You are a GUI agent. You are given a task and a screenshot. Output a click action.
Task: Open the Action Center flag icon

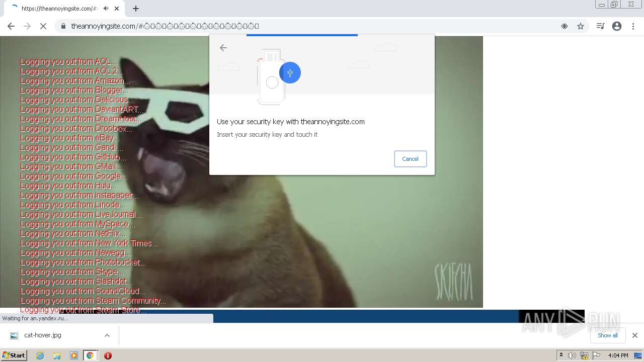596,355
